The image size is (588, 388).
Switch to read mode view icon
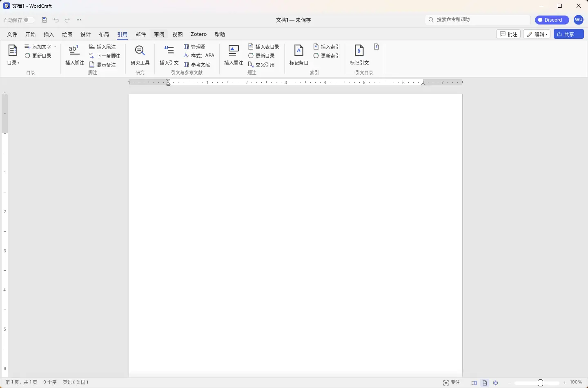click(x=474, y=383)
